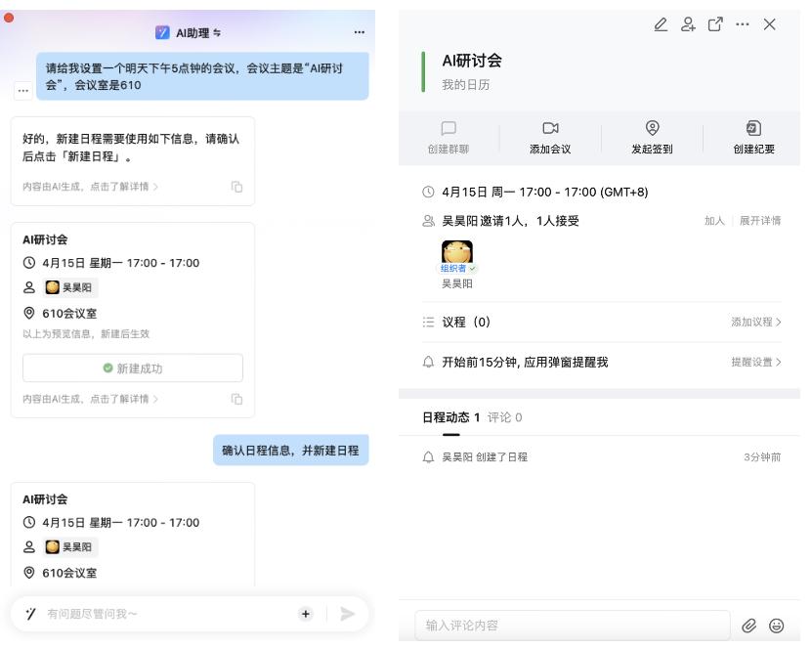Click 吴昊阳 attendee chip in bottom AI研讨会 card
The width and height of the screenshot is (812, 648).
[x=70, y=547]
